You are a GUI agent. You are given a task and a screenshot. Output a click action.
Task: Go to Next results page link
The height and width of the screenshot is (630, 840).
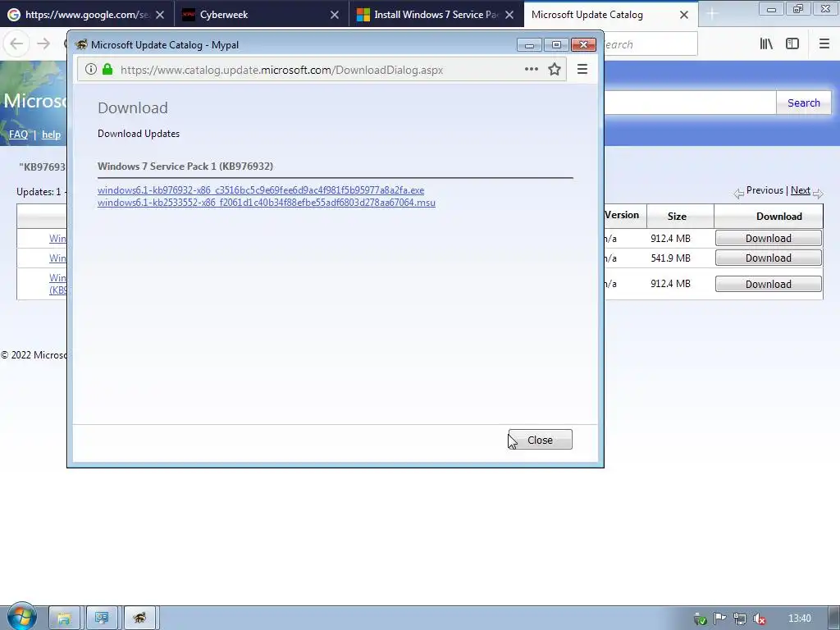click(x=801, y=190)
